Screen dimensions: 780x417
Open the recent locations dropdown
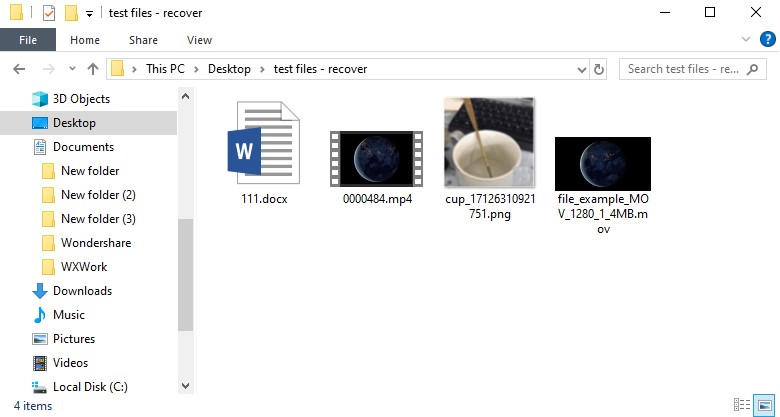point(73,69)
